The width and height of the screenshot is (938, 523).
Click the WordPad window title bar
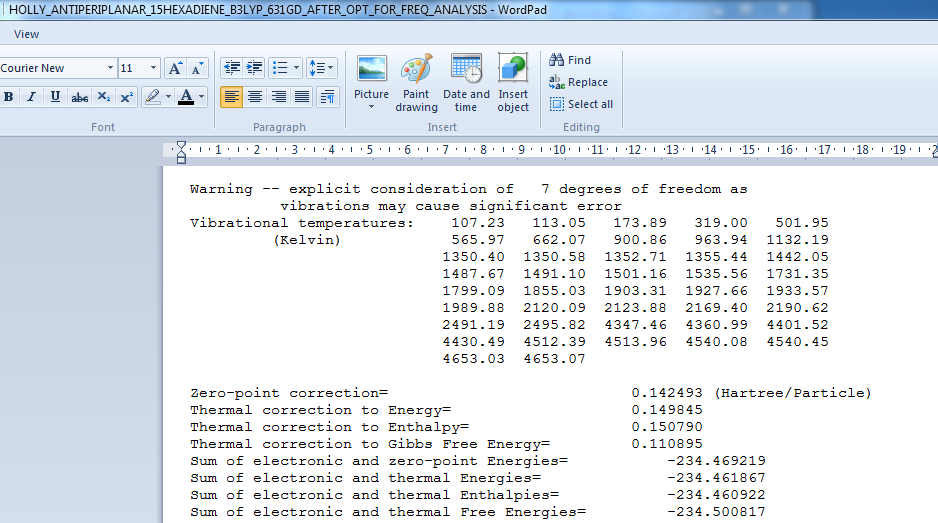click(469, 10)
